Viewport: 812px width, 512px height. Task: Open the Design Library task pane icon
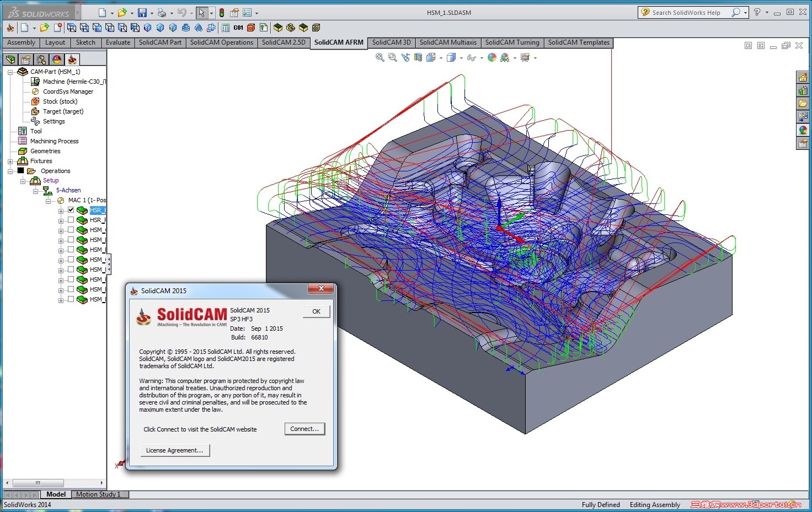(803, 91)
